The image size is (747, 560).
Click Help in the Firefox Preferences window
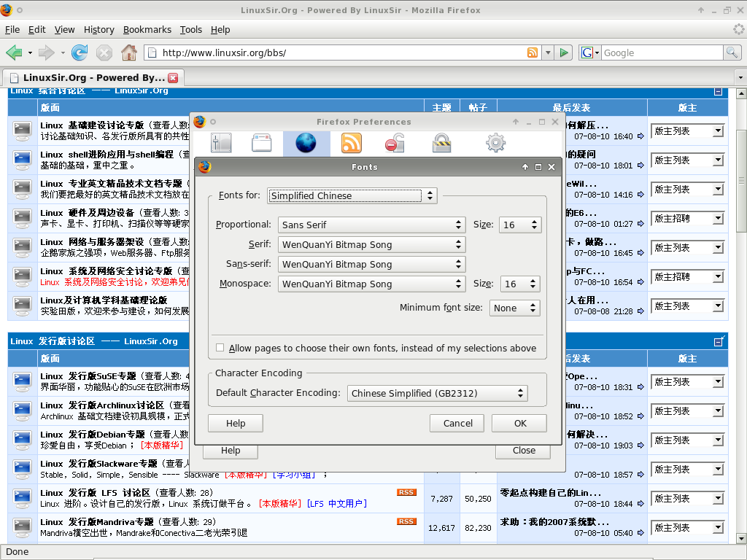pos(231,451)
